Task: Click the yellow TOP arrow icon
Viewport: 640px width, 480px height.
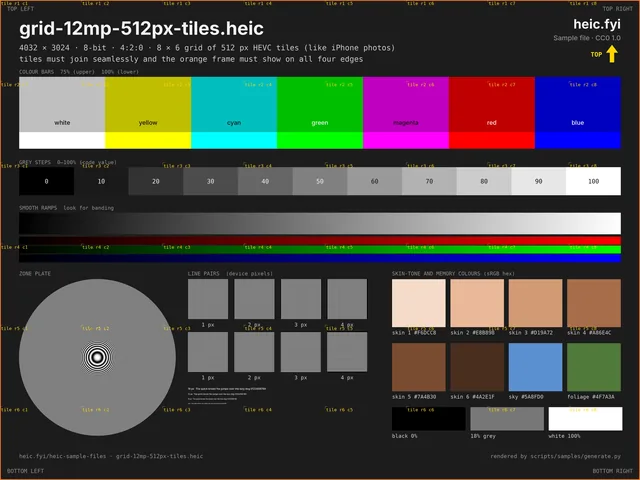Action: click(611, 54)
